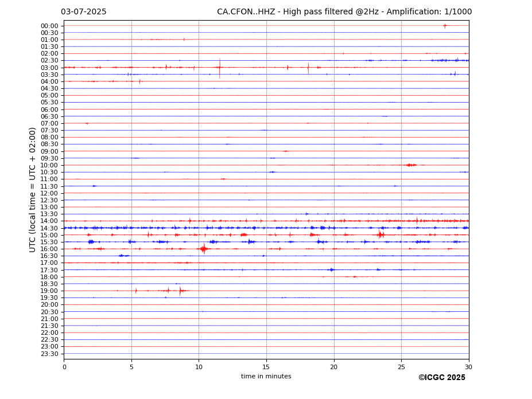The height and width of the screenshot is (399, 532).
Task: Click the x-axis tick label 5
Action: click(x=131, y=367)
